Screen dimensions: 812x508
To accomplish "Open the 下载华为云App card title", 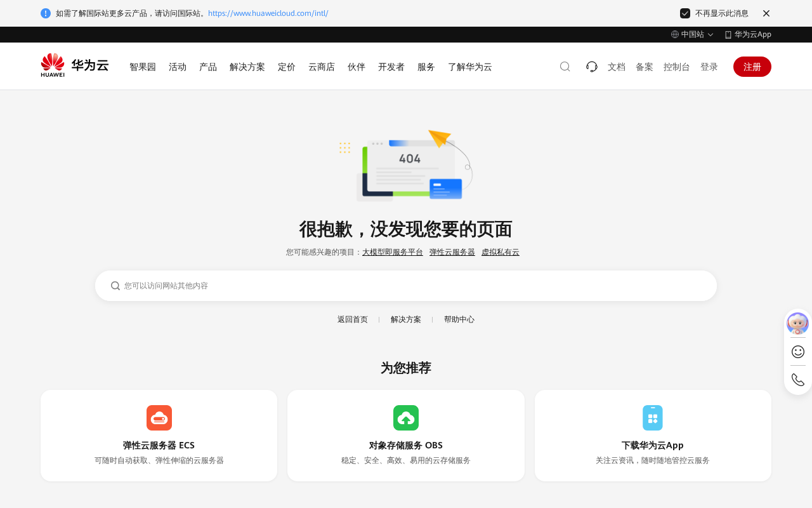I will [x=653, y=445].
